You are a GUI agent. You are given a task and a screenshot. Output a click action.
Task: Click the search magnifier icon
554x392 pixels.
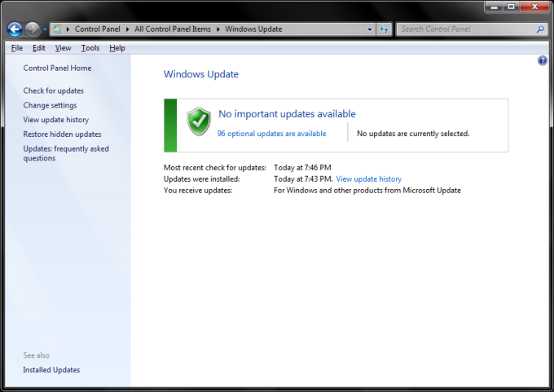540,29
